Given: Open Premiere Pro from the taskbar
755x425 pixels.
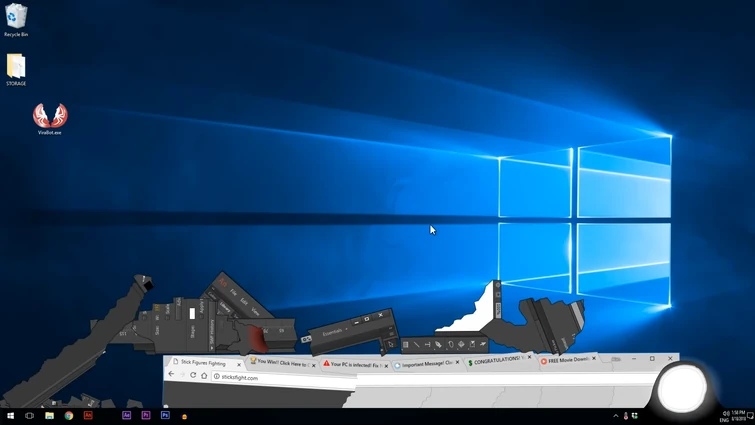Looking at the screenshot, I should point(146,415).
